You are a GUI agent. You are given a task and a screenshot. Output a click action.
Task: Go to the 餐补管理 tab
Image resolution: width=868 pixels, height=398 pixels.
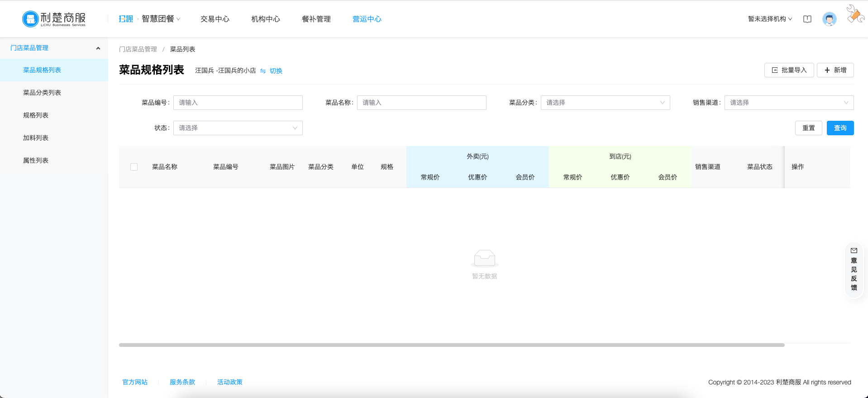coord(316,19)
